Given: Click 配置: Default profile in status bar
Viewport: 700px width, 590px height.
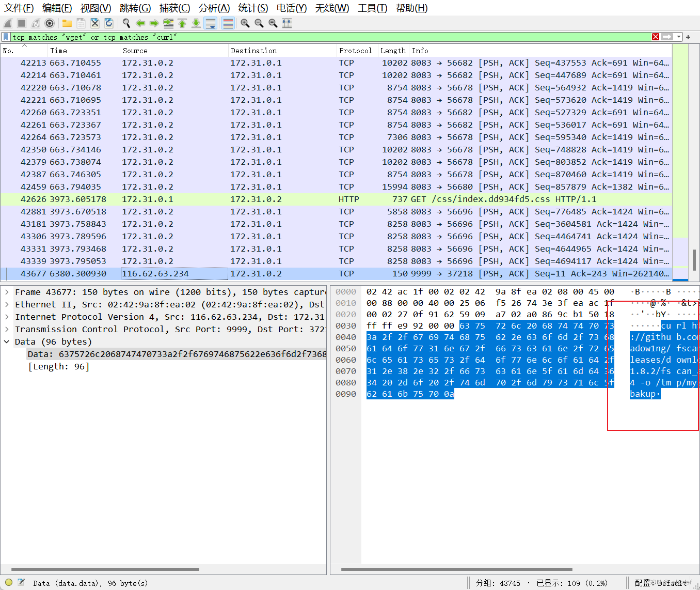Looking at the screenshot, I should click(x=662, y=583).
